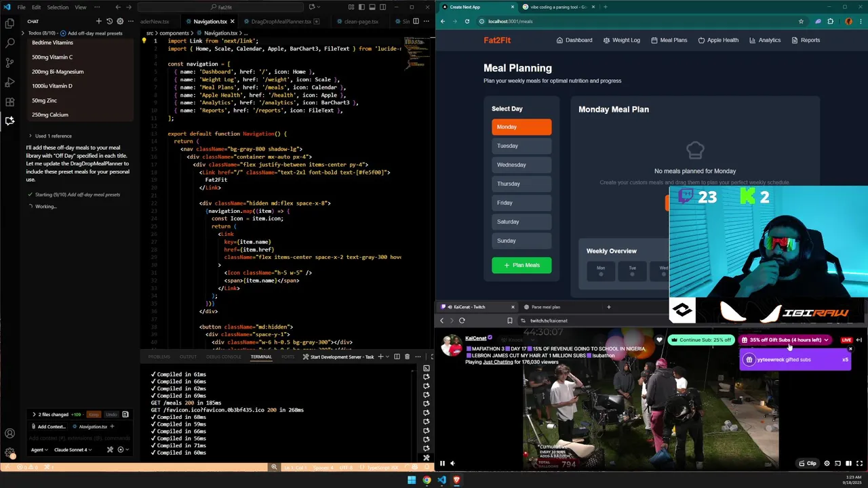
Task: Open the Debug Console tab
Action: point(224,357)
